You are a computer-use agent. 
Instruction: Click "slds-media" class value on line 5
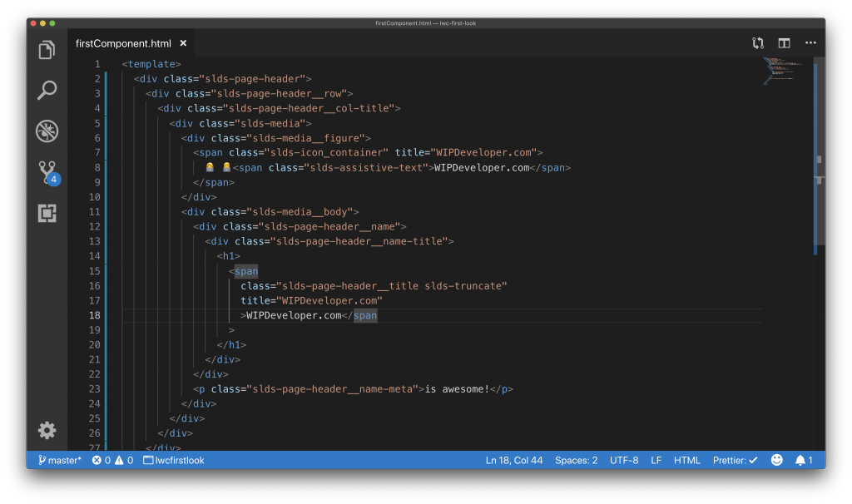pos(270,123)
